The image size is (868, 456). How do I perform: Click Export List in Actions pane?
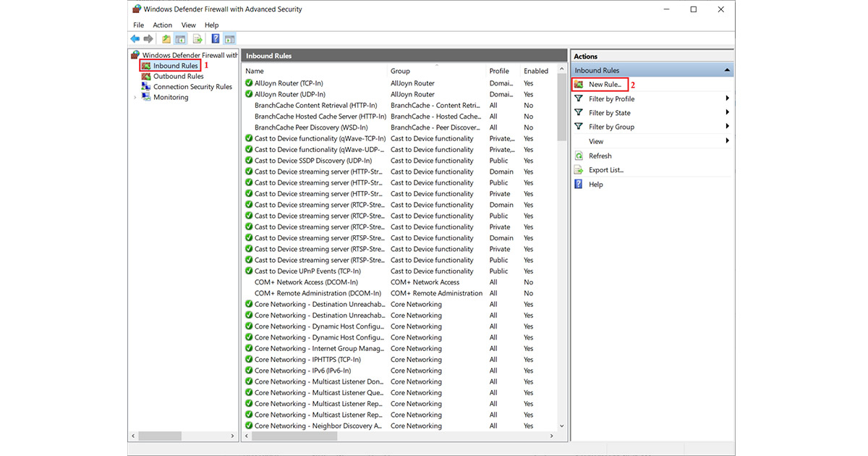pos(605,170)
